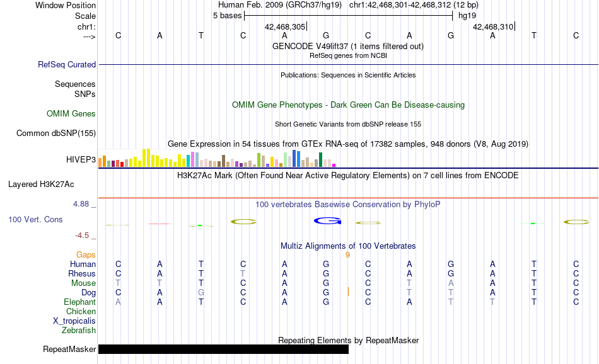Viewport: 599px width, 364px height.
Task: Click the HIVEP3 GTEx expression bar chart
Action: click(217, 158)
